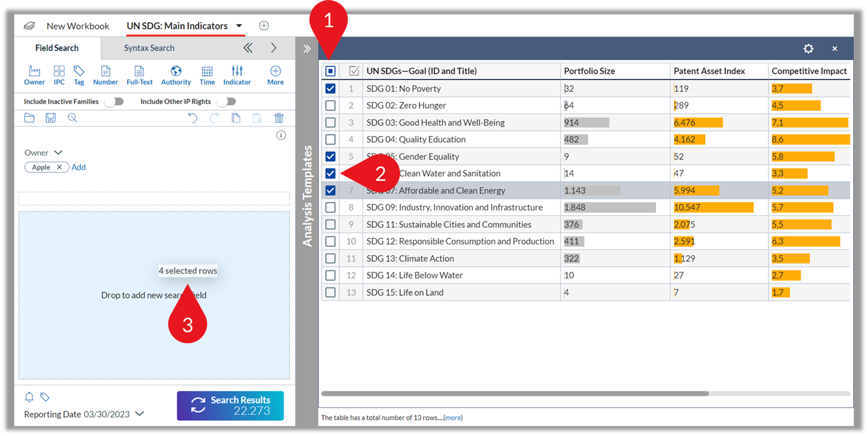Open UN SDG: Main Indicators tab dropdown arrow
868x436 pixels.
tap(239, 26)
